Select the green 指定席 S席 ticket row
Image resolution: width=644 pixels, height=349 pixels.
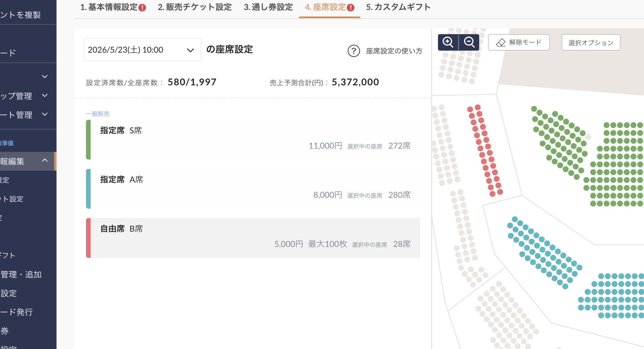[x=253, y=140]
